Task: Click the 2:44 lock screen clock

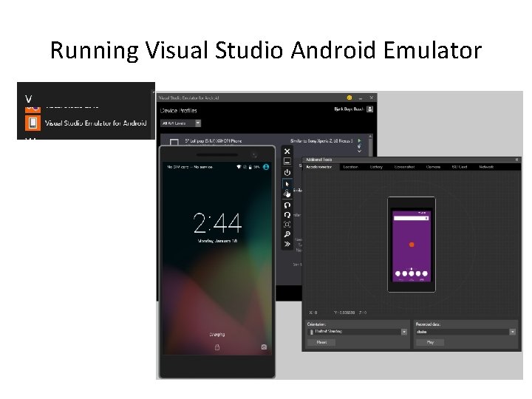Action: coord(217,223)
